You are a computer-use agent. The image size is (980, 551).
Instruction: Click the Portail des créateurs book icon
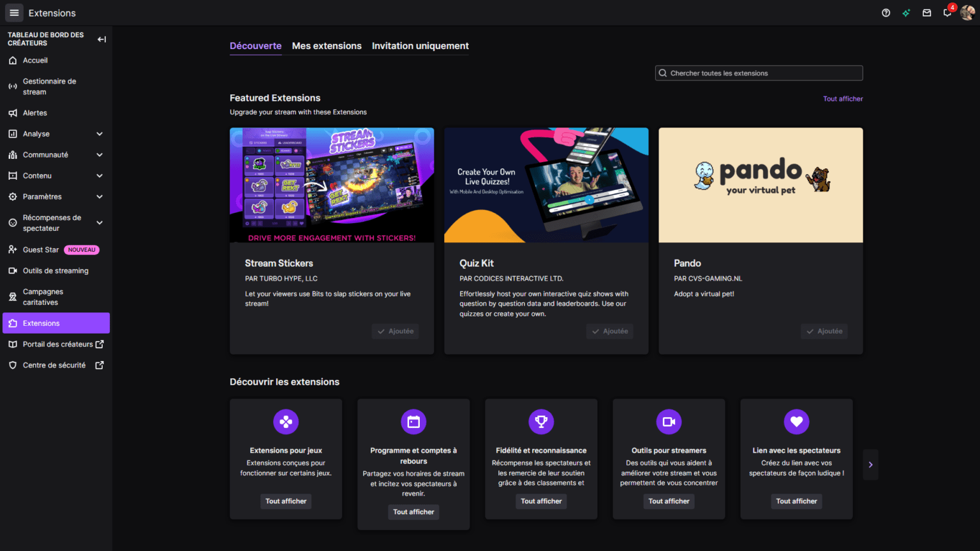click(13, 344)
